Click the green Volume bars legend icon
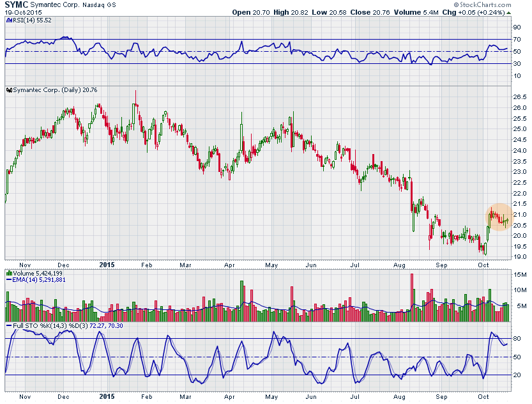Image resolution: width=532 pixels, height=404 pixels. (8, 272)
